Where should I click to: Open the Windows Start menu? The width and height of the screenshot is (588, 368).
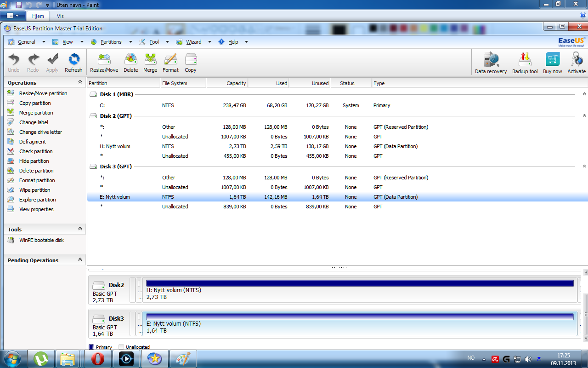point(12,358)
